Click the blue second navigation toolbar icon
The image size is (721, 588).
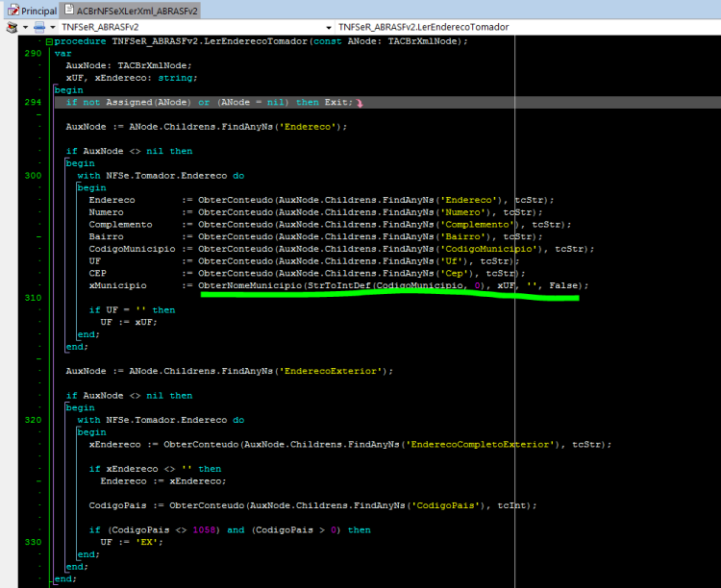pos(39,27)
